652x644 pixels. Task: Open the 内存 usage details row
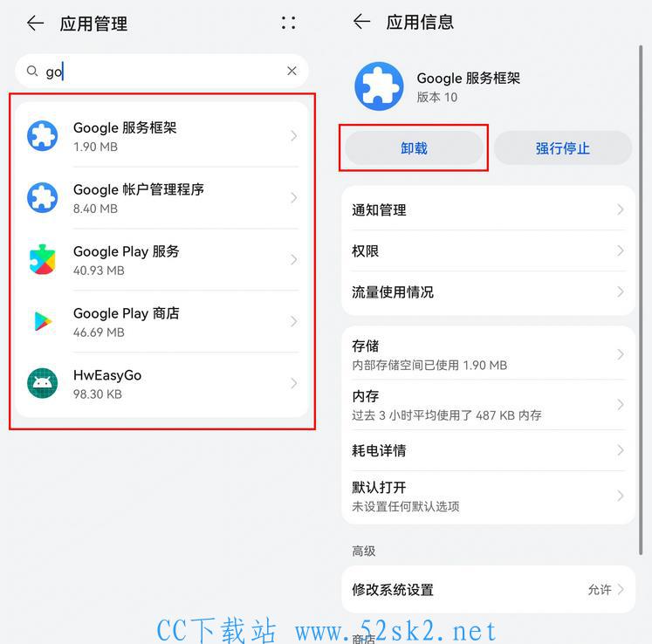point(488,405)
